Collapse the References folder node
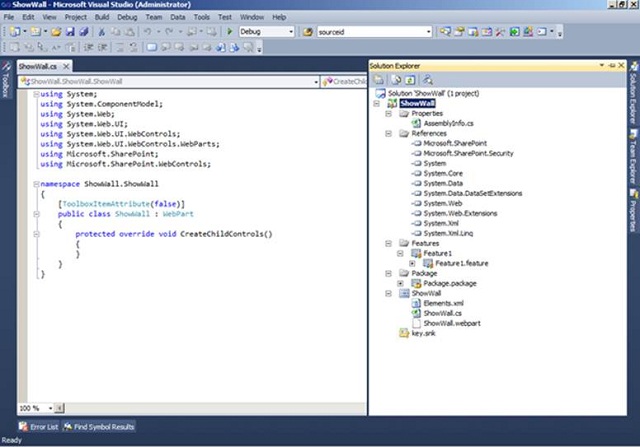Image resolution: width=640 pixels, height=447 pixels. tap(389, 133)
